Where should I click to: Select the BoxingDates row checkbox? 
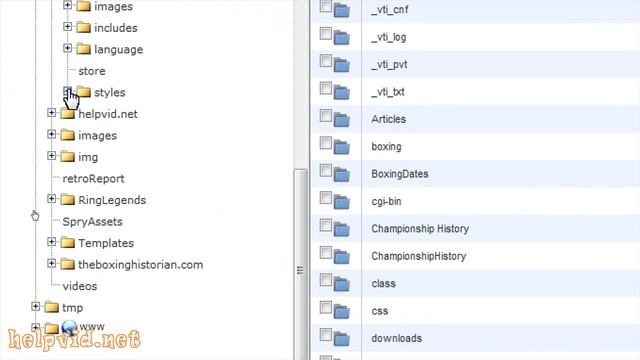point(325,170)
